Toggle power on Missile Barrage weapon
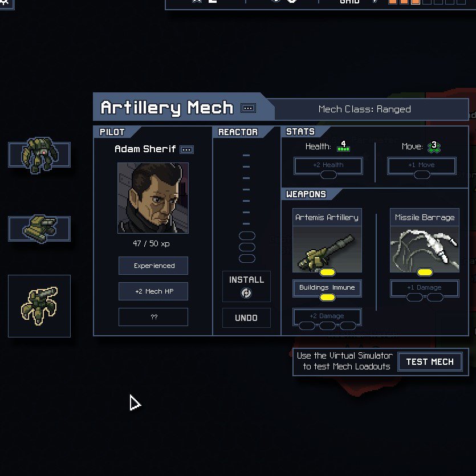 pos(425,272)
